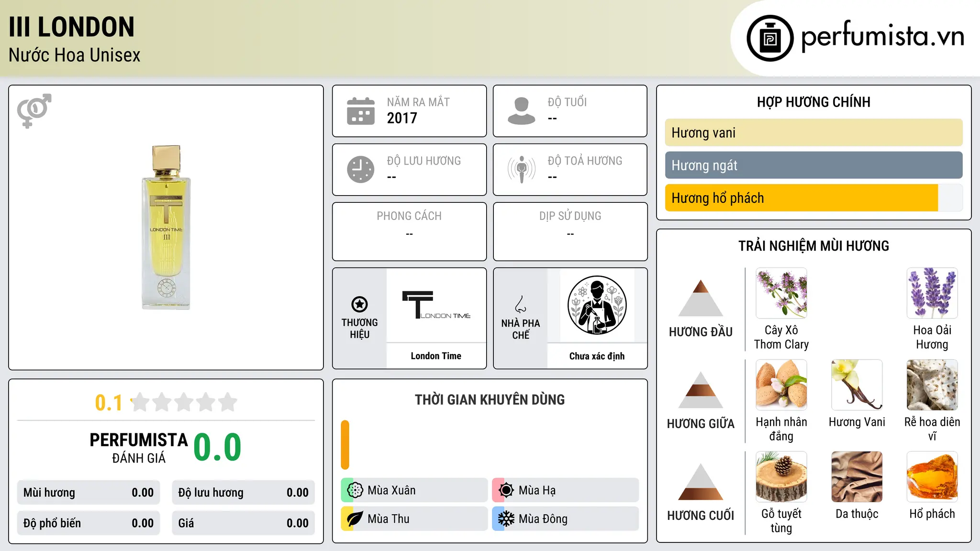Click the Độ tuổi label
The width and height of the screenshot is (980, 551).
click(567, 102)
